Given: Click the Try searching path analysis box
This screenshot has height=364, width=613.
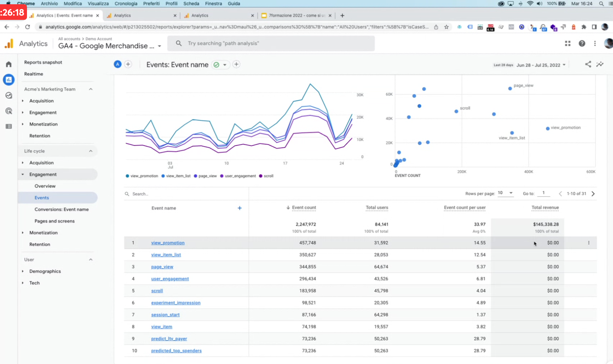Looking at the screenshot, I should click(x=271, y=43).
